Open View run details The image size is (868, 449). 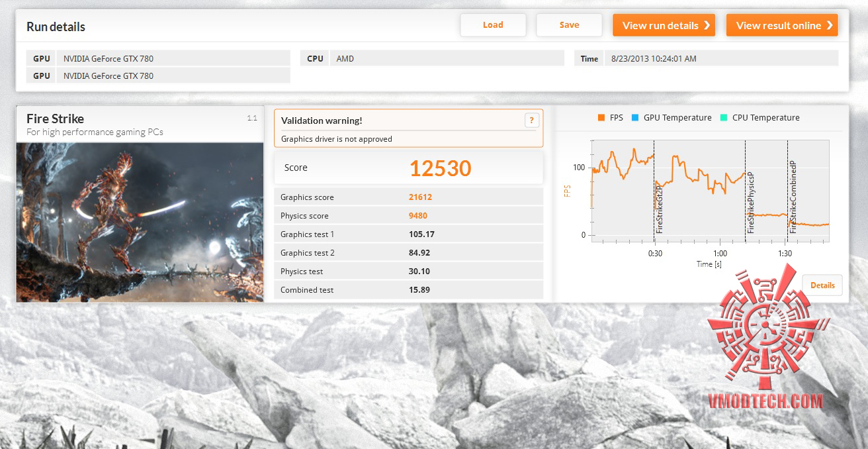664,25
